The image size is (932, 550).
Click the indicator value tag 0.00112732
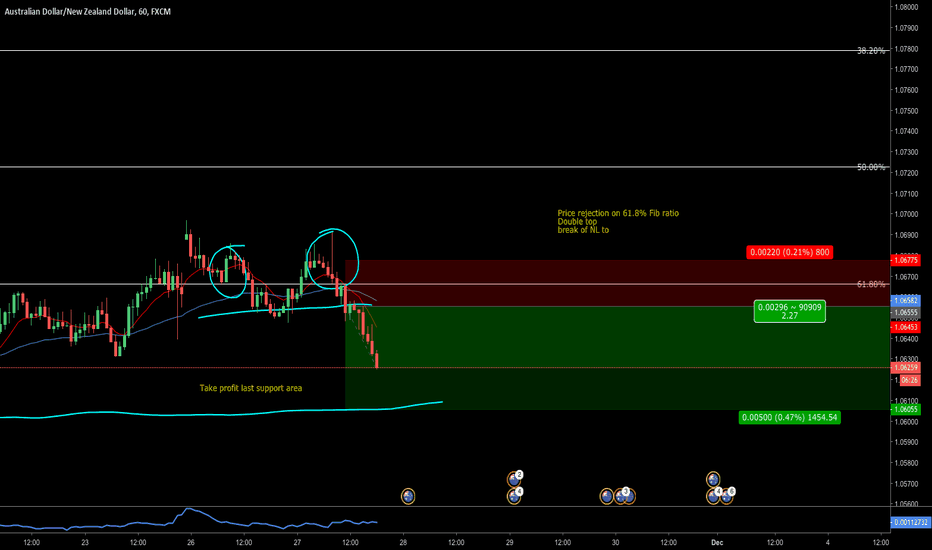click(x=910, y=522)
